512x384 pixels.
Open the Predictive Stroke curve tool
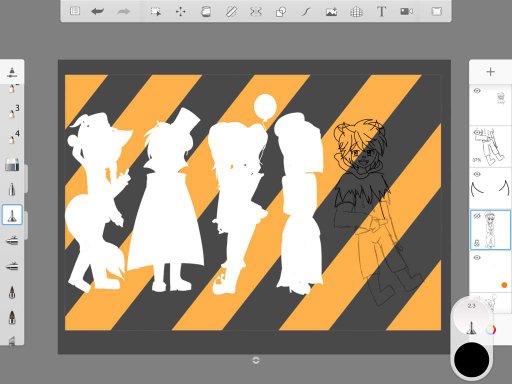(x=306, y=12)
